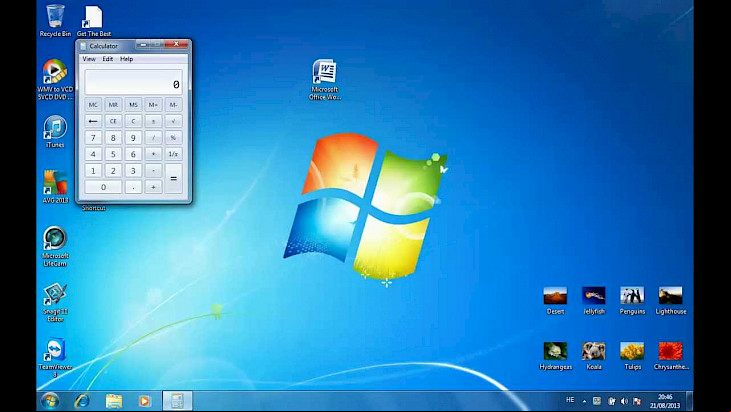Select the iTunes desktop icon
The height and width of the screenshot is (412, 731).
pos(55,132)
